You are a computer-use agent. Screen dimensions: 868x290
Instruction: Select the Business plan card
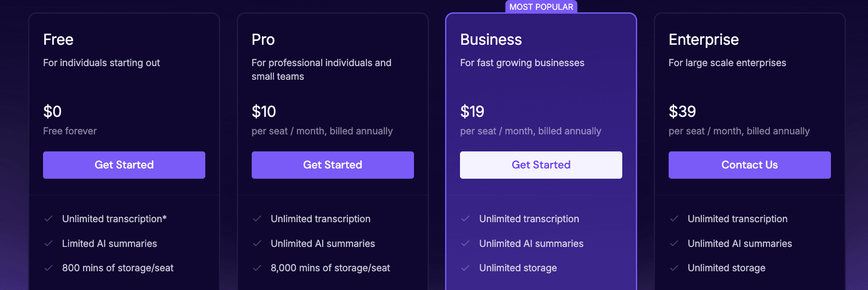point(540,145)
